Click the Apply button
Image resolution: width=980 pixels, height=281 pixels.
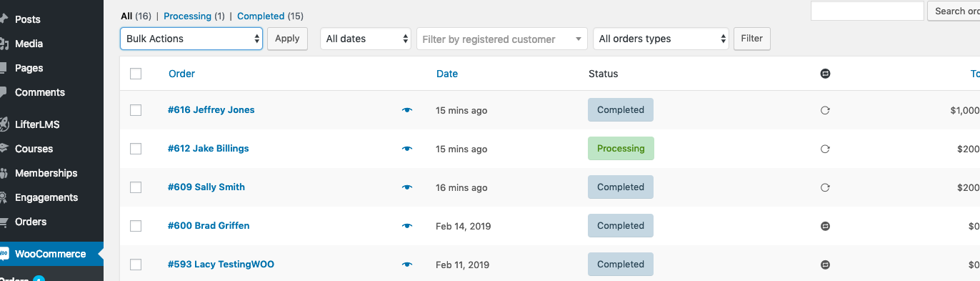[287, 39]
